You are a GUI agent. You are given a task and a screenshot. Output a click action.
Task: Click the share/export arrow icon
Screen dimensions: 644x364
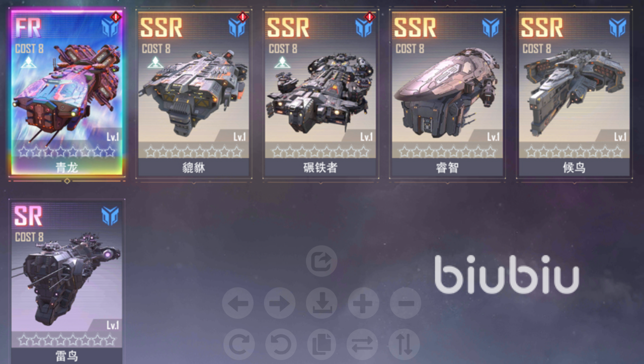321,261
